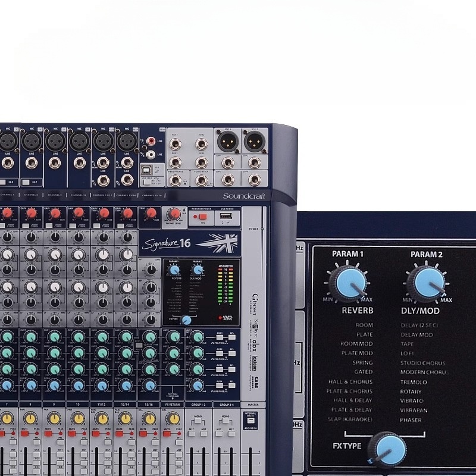
Task: Click the AUX4 output jack
Action: click(x=201, y=162)
